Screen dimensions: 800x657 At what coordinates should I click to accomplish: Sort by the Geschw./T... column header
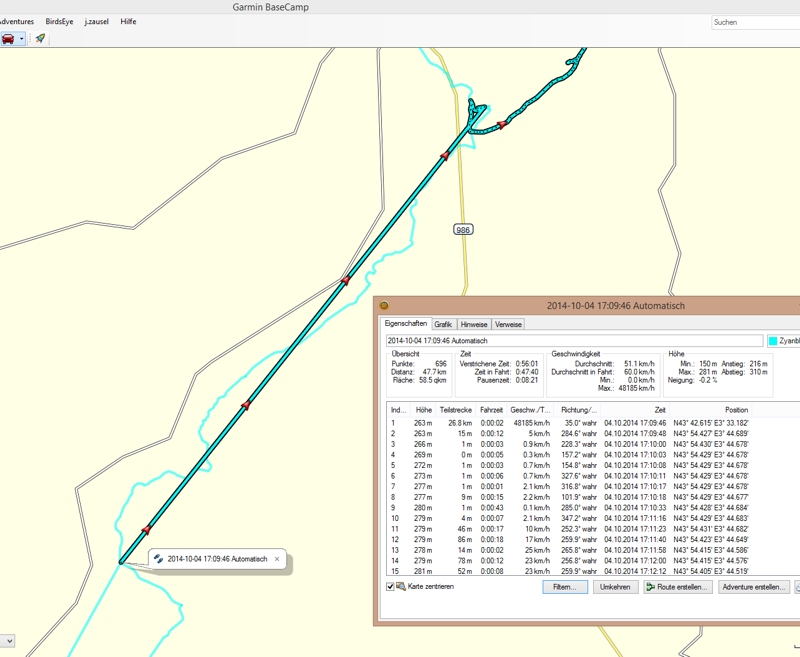(x=530, y=410)
